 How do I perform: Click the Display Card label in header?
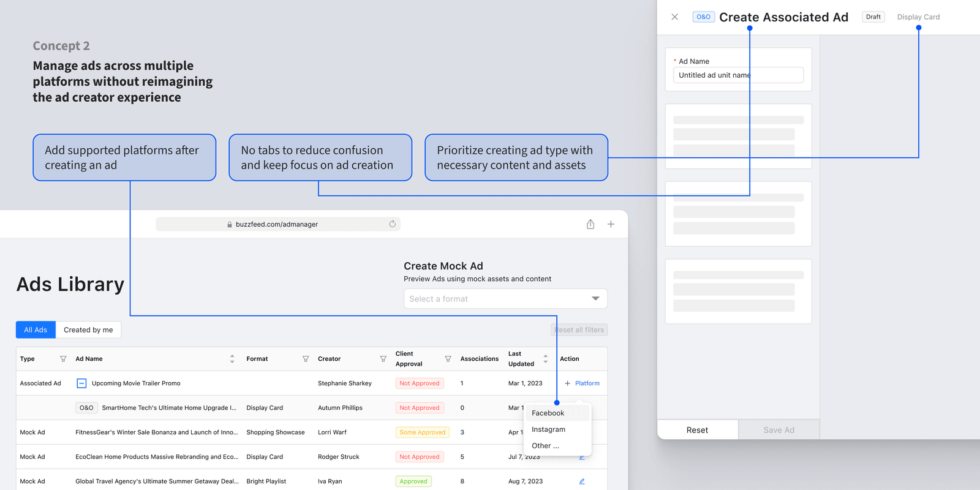tap(918, 17)
